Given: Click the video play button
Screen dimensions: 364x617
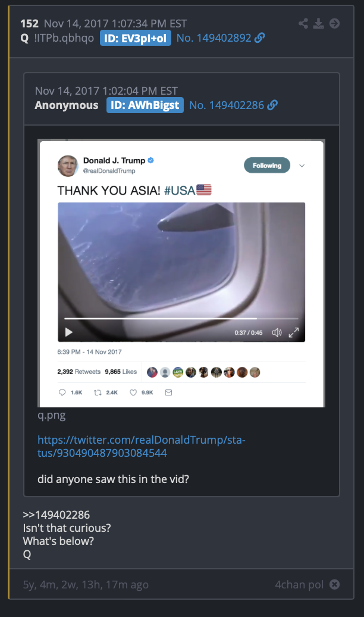Looking at the screenshot, I should coord(69,332).
